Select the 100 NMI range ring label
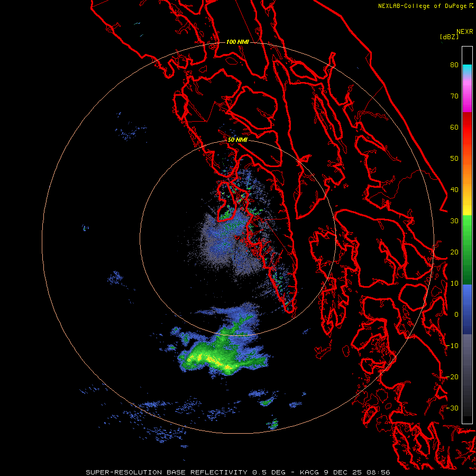Image resolution: width=476 pixels, height=476 pixels. 237,42
